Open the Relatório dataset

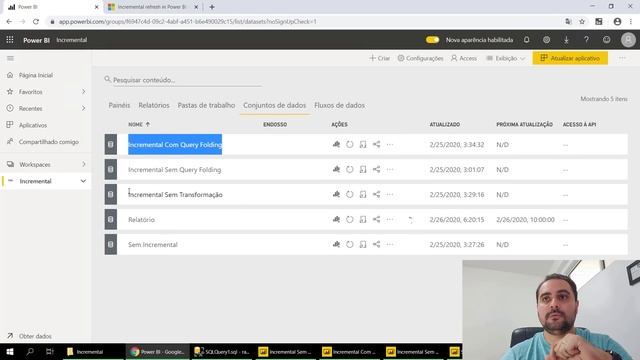(x=141, y=220)
